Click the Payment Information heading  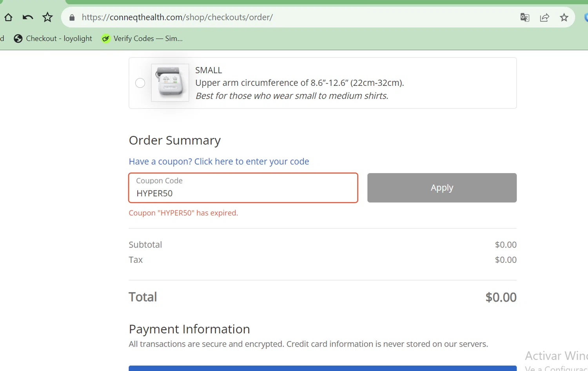point(189,329)
